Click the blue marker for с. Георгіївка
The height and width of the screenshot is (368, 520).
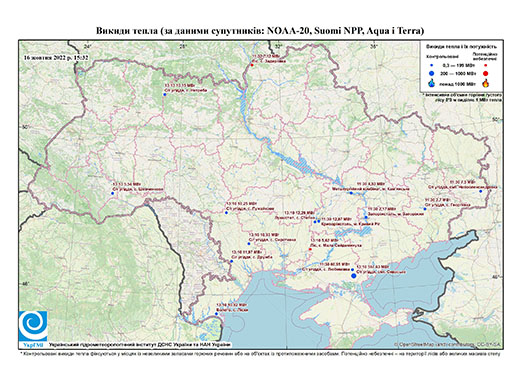tap(425, 209)
